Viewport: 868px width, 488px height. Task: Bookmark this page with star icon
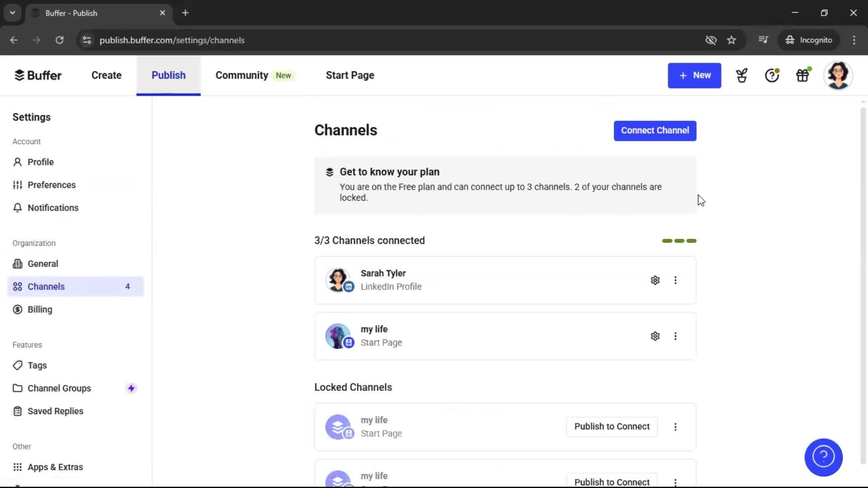[731, 40]
